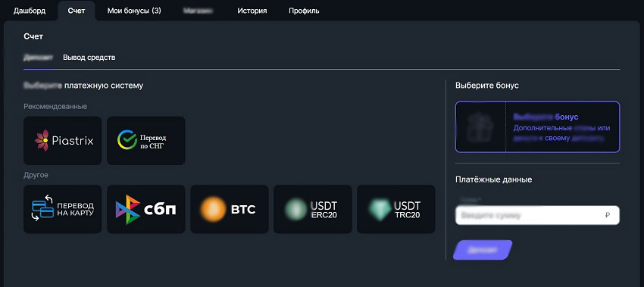This screenshot has height=287, width=644.
Task: Switch to the Счет tab
Action: (77, 11)
